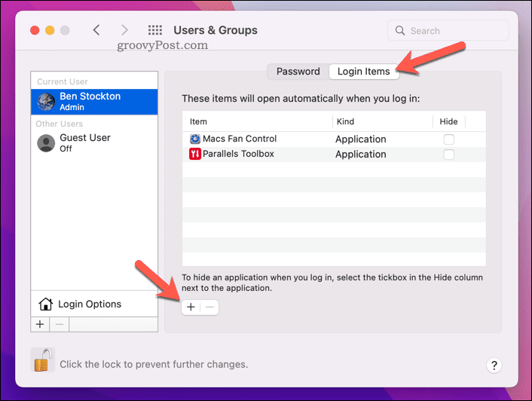Go forward with the right chevron
Screen dimensions: 532x401
coord(125,31)
